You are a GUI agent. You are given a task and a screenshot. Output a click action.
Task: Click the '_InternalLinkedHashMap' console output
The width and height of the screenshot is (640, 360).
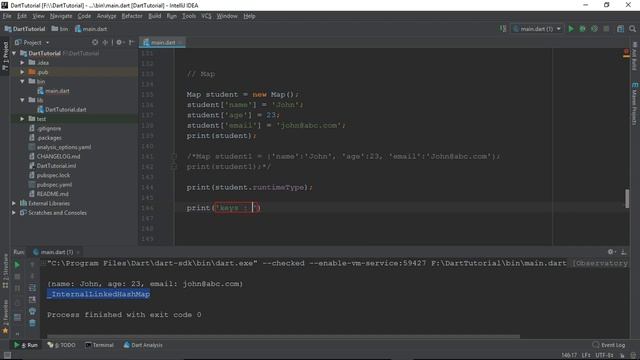[x=98, y=294]
